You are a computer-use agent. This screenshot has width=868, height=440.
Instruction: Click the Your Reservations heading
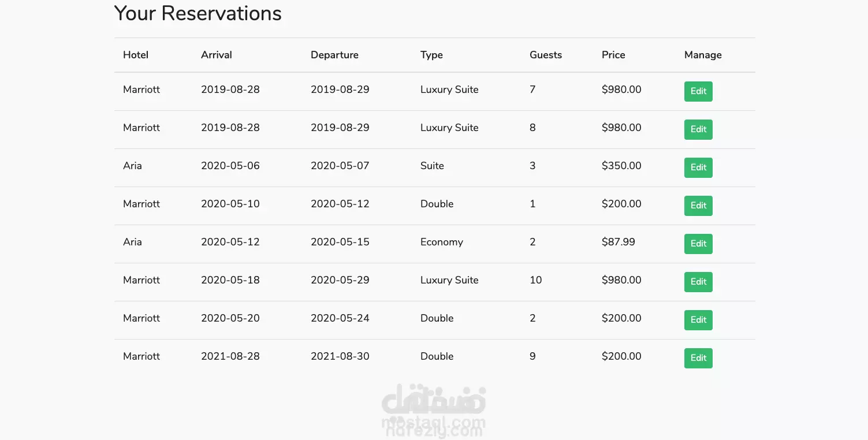(x=198, y=13)
